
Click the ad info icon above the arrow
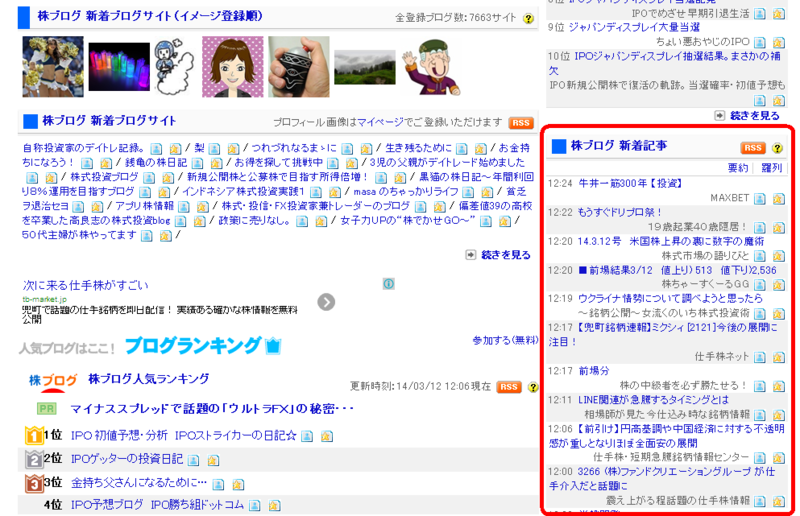[x=388, y=284]
